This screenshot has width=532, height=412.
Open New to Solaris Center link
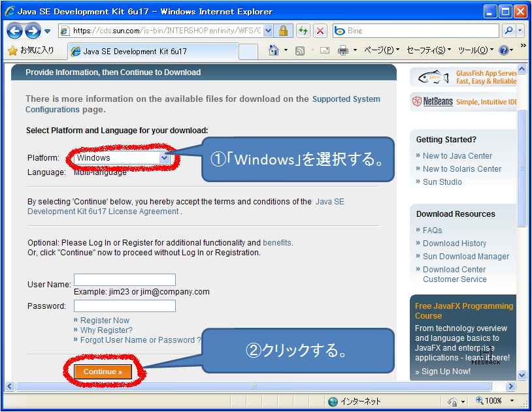pyautogui.click(x=462, y=169)
